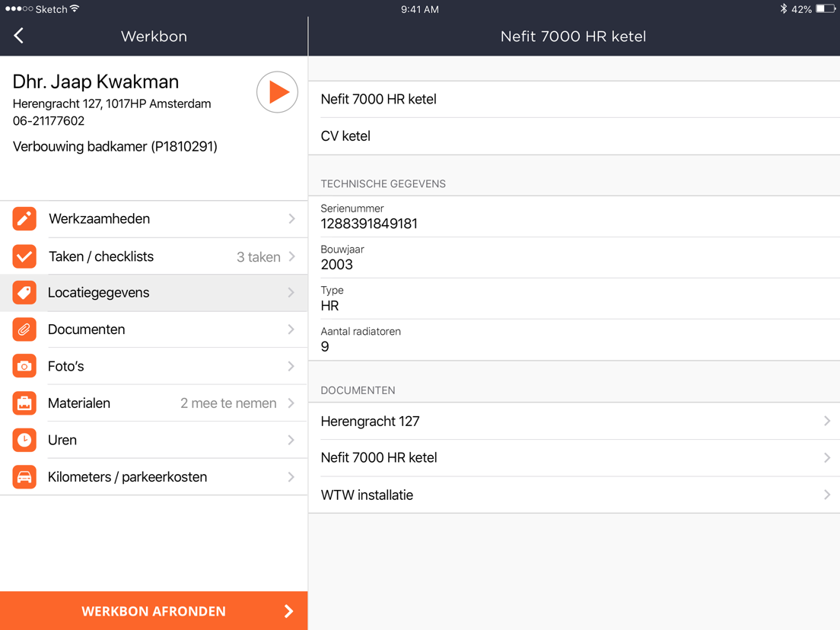Expand Werkzaamheden via its chevron
840x630 pixels.
coord(291,218)
